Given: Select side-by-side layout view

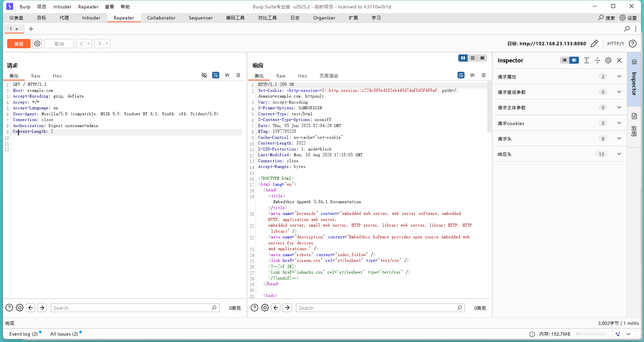Looking at the screenshot, I should (x=463, y=58).
